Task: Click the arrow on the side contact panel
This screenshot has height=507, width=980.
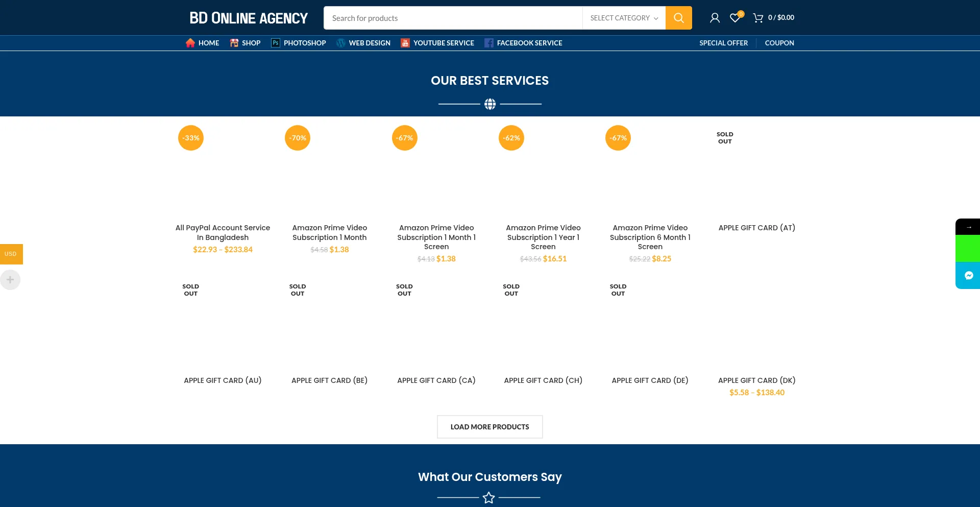Action: point(968,227)
